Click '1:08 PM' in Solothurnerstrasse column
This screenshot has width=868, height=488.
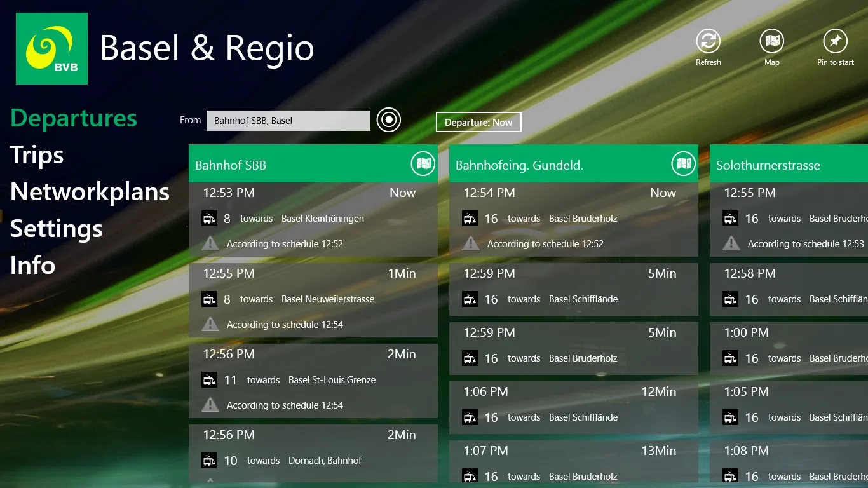tap(746, 451)
